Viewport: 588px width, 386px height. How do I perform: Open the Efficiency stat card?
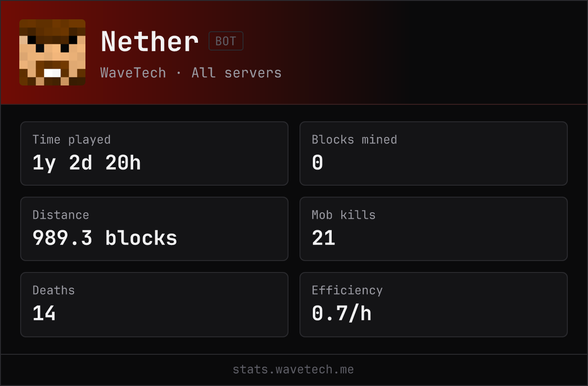(434, 305)
